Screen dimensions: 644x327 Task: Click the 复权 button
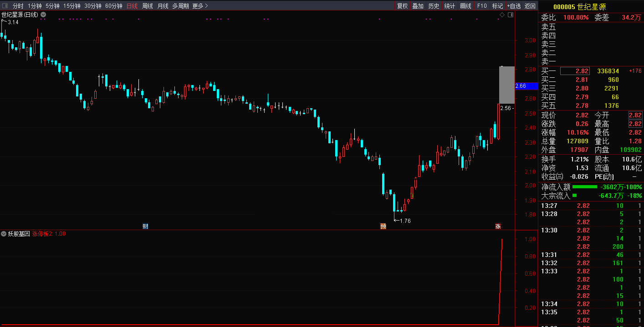point(402,6)
